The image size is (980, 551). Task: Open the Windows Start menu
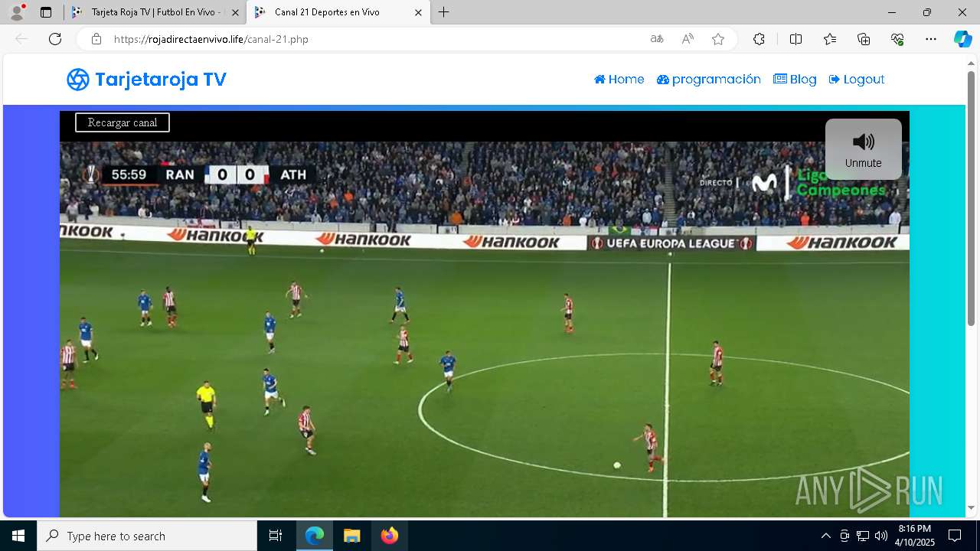pos(18,536)
